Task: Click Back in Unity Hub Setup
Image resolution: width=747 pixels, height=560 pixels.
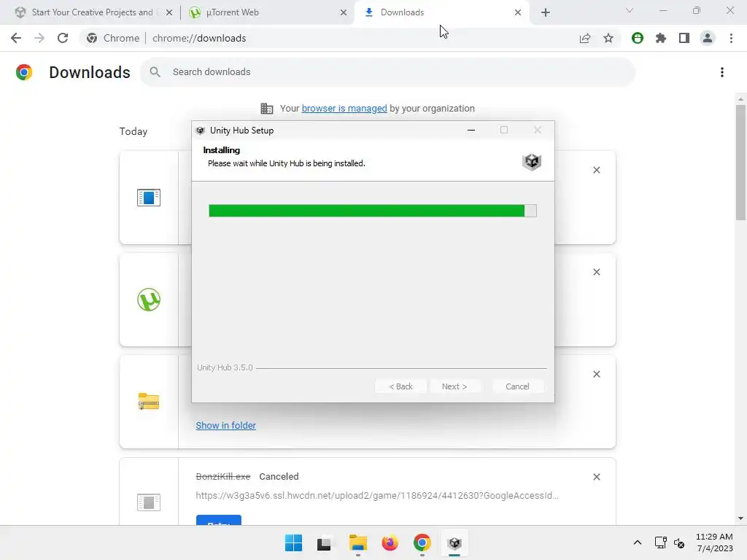Action: click(400, 386)
